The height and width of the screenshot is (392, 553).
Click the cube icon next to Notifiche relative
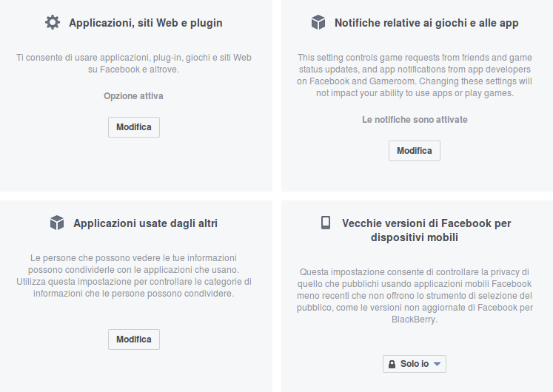tap(318, 23)
